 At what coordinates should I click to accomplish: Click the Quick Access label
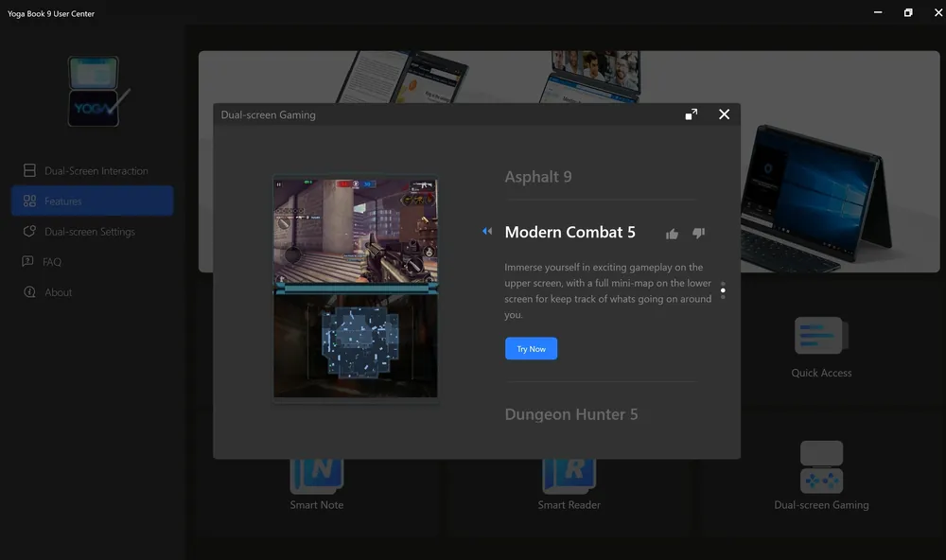point(821,373)
